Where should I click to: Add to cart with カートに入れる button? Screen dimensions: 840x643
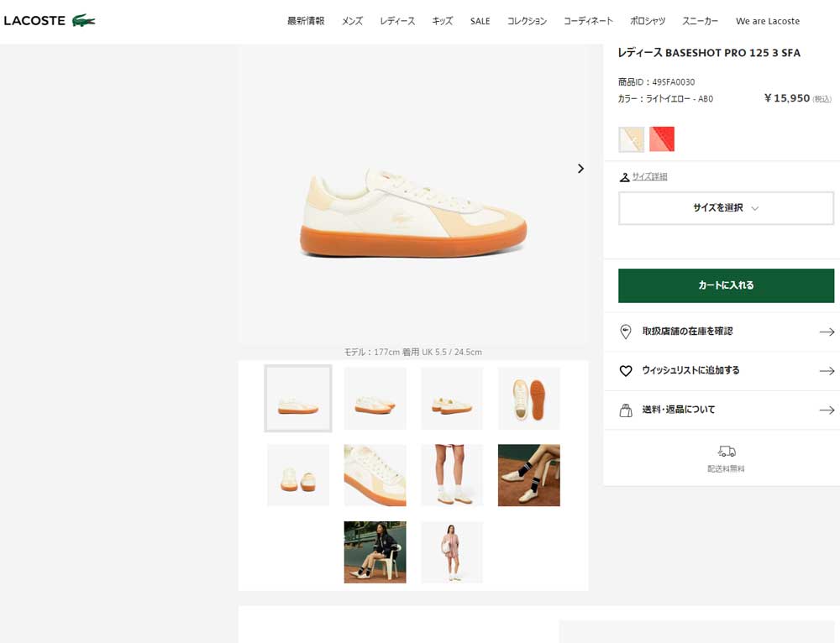726,285
